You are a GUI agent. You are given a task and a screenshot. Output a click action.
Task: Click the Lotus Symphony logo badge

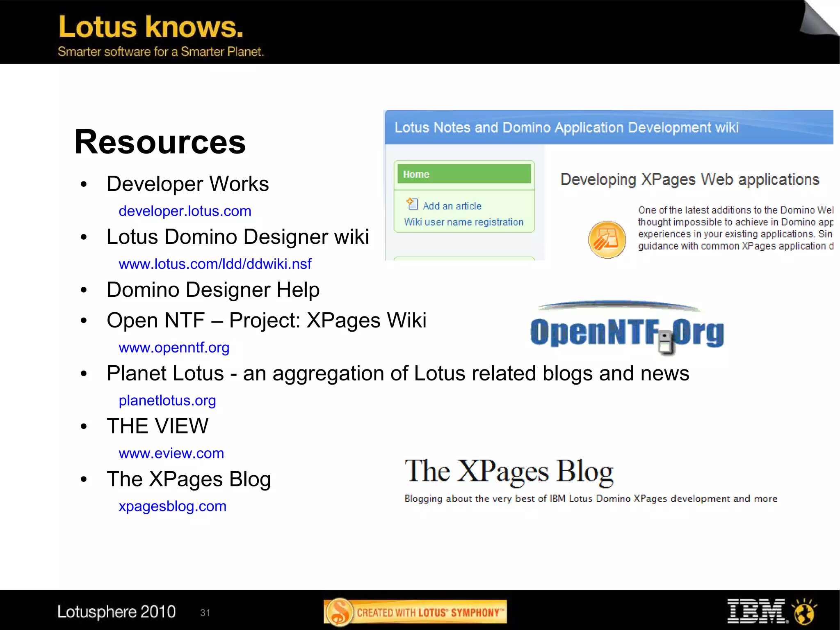click(x=339, y=612)
